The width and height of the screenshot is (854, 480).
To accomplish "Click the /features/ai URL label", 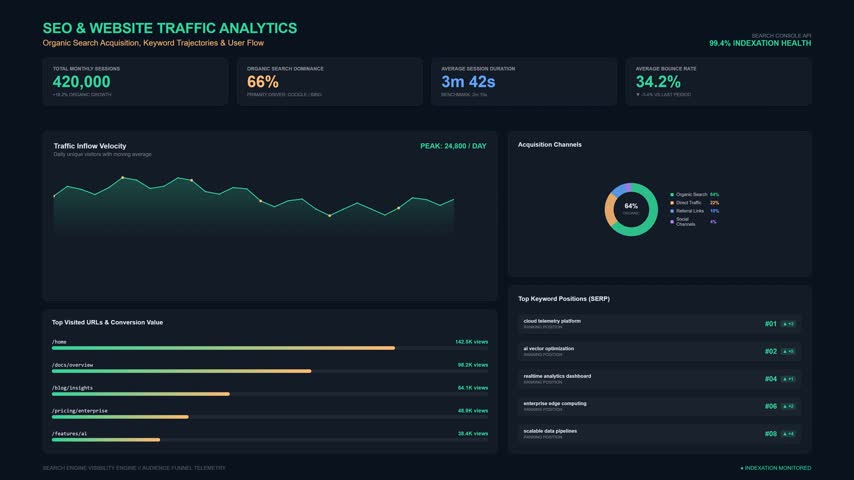I will click(69, 434).
